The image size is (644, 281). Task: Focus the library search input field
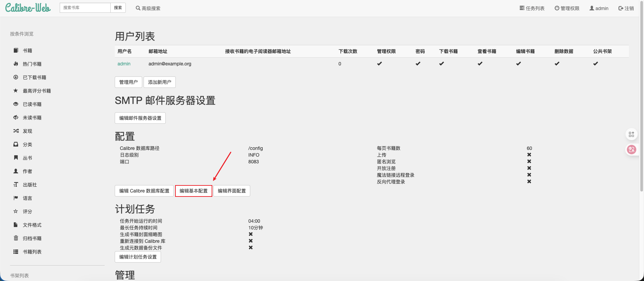point(85,8)
